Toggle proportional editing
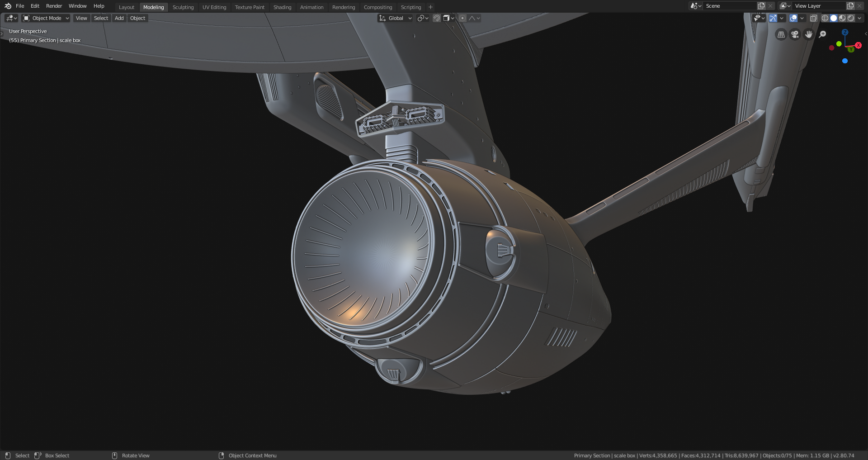 coord(462,18)
